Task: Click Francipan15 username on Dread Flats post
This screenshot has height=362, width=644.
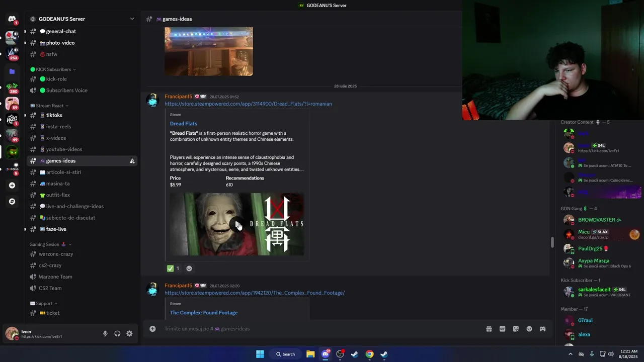Action: [x=178, y=97]
